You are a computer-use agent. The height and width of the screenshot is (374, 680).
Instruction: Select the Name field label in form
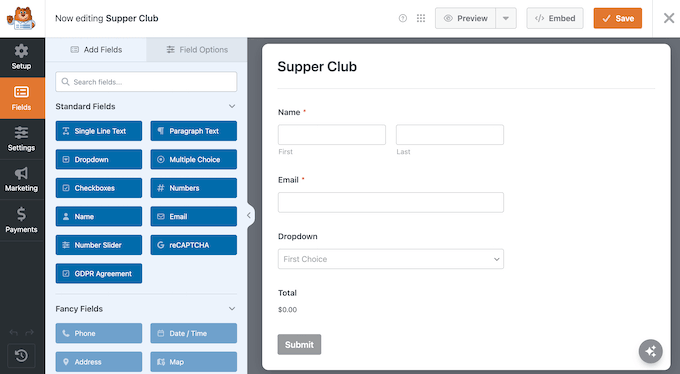[x=289, y=112]
